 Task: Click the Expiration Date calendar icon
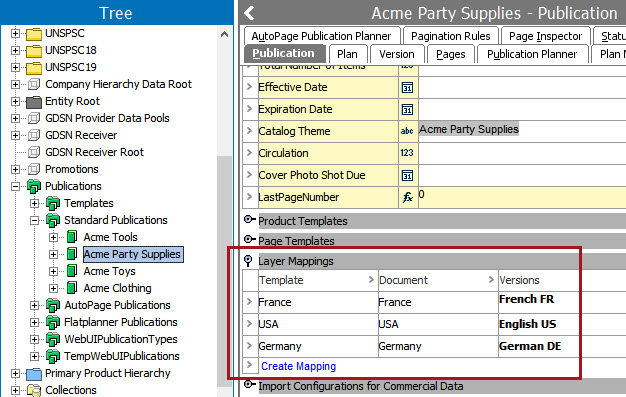pyautogui.click(x=407, y=109)
